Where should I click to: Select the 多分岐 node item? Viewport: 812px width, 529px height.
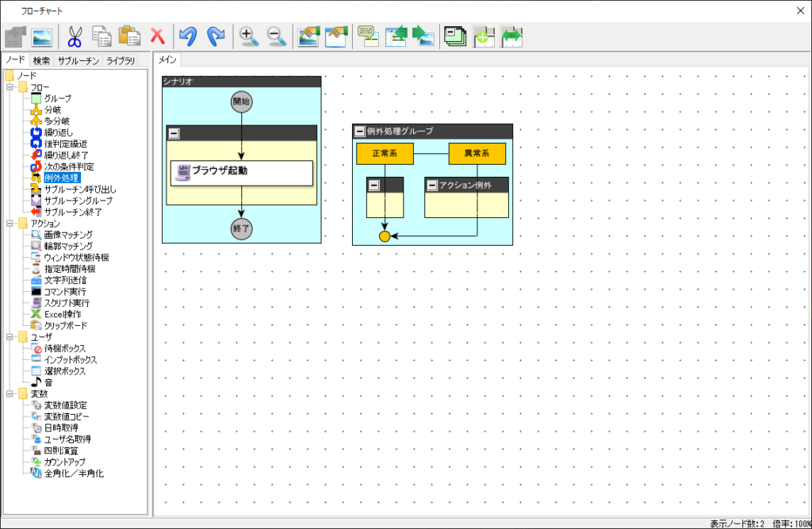pyautogui.click(x=57, y=121)
